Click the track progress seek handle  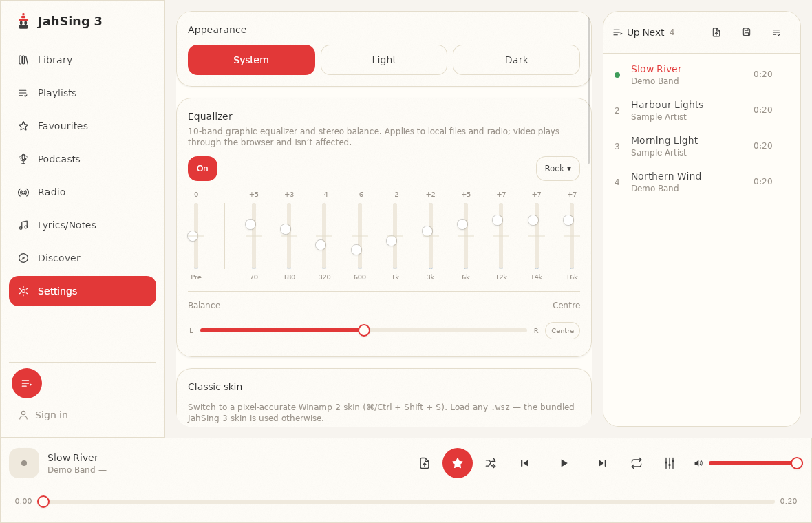(43, 501)
